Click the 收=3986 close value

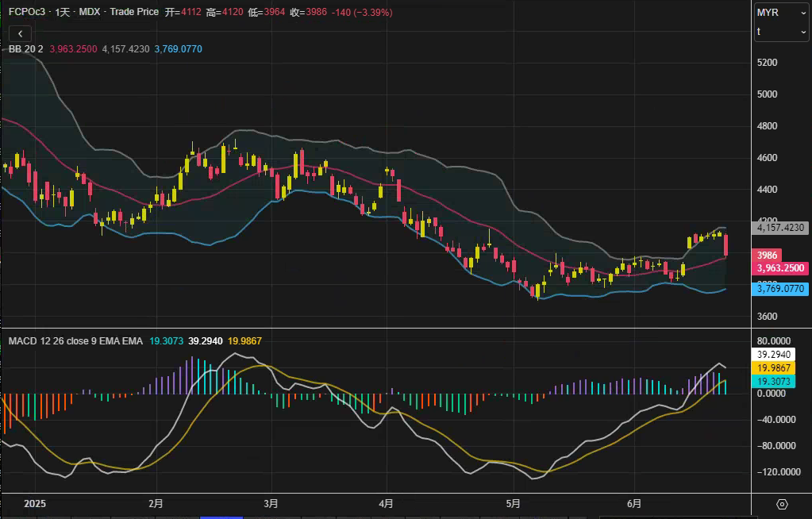click(309, 12)
